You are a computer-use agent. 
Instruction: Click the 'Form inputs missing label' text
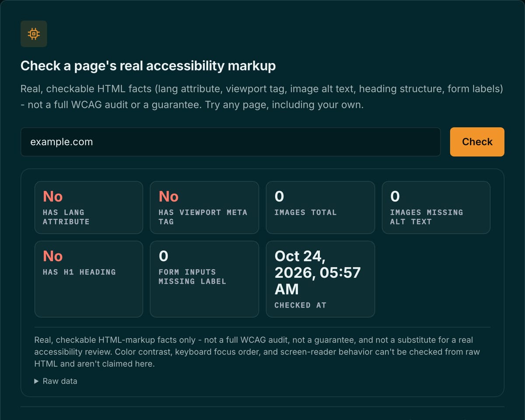pos(192,276)
